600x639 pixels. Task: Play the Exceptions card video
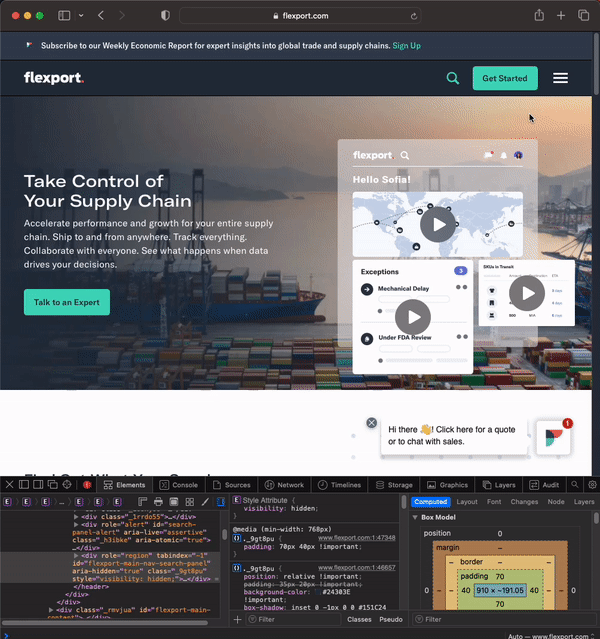(412, 317)
